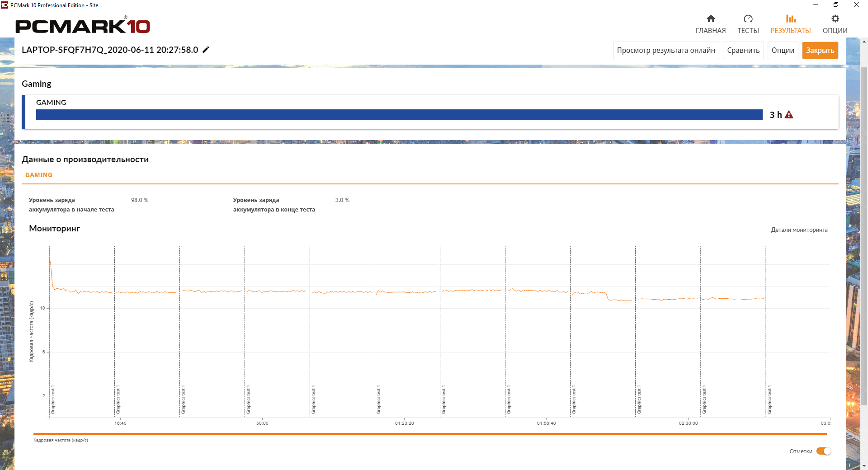This screenshot has height=470, width=868.
Task: Click the 01:23:20 time axis label
Action: (x=404, y=423)
